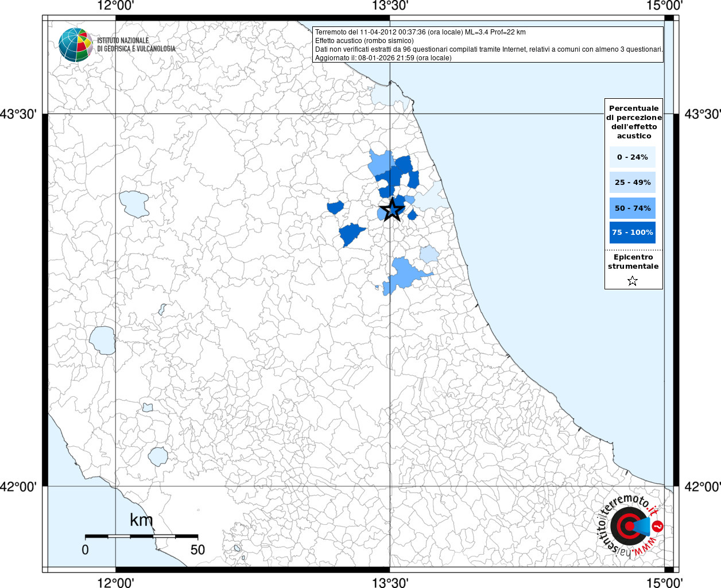Click the 43°30' label on the left axis
Viewport: 721px width, 588px height.
(x=18, y=114)
